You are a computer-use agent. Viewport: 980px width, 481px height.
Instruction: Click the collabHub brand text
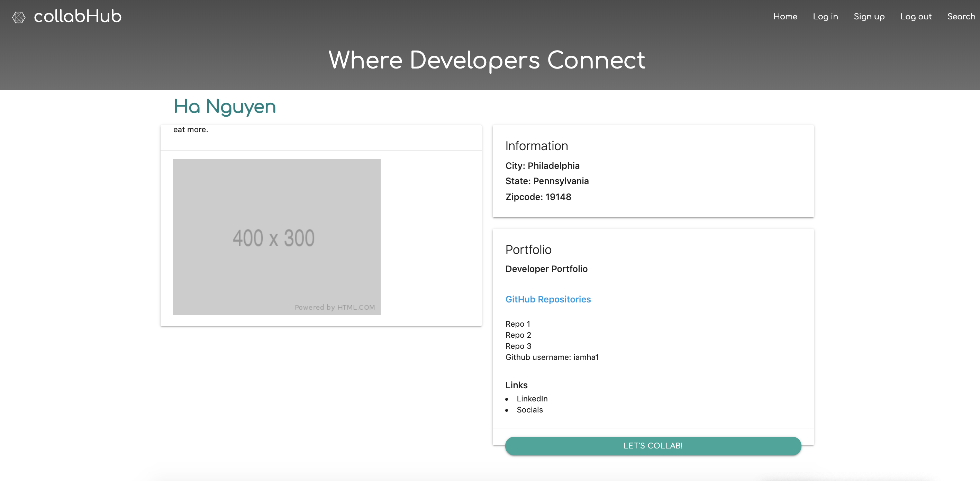(x=78, y=16)
